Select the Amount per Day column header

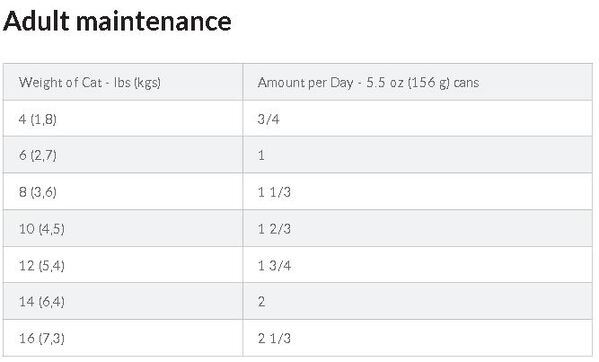click(418, 82)
